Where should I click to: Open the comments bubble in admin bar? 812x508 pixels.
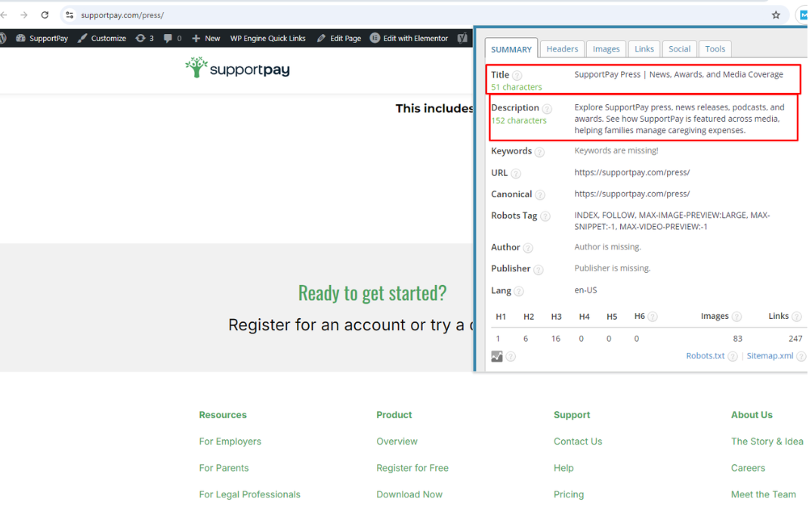(171, 39)
